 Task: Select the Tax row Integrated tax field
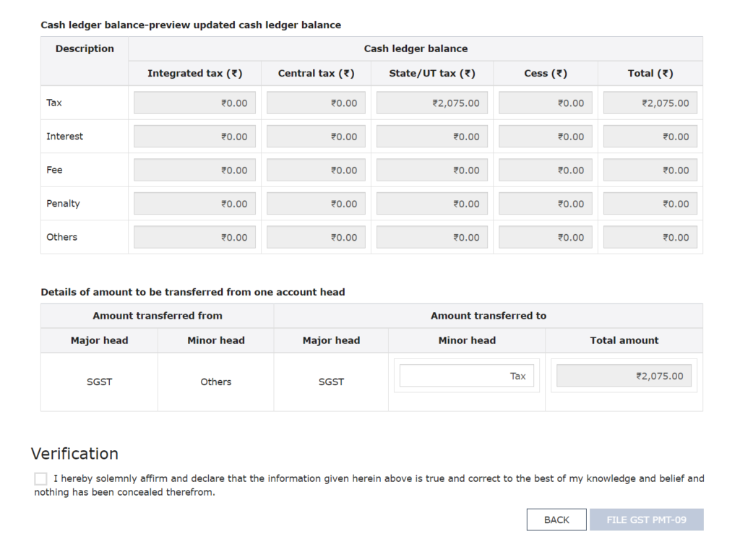[x=194, y=103]
